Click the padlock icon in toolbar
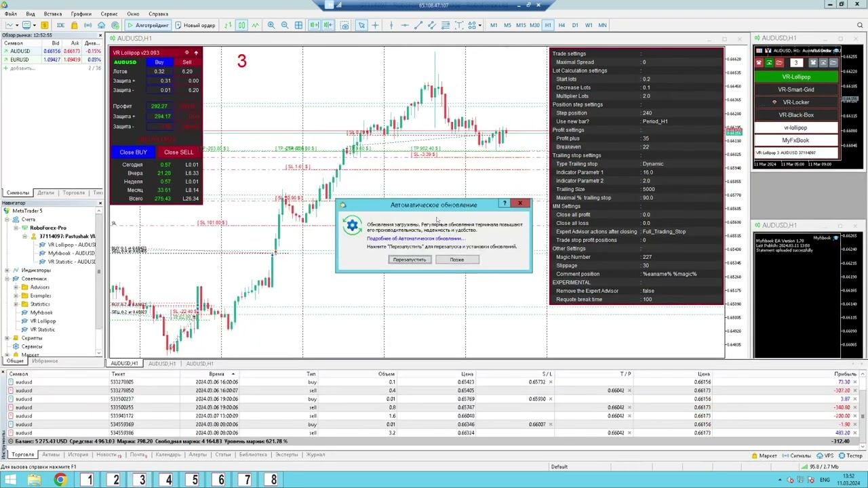868x488 pixels. click(x=75, y=25)
